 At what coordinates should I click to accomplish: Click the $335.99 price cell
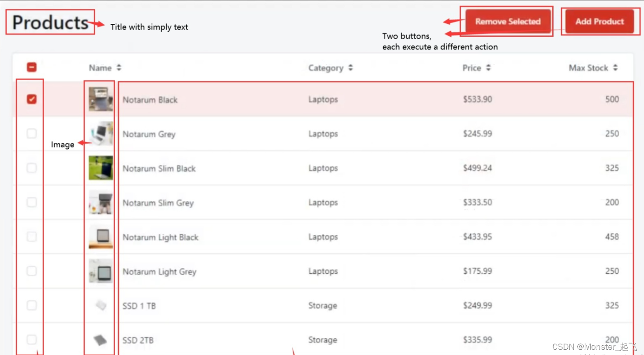click(x=477, y=340)
